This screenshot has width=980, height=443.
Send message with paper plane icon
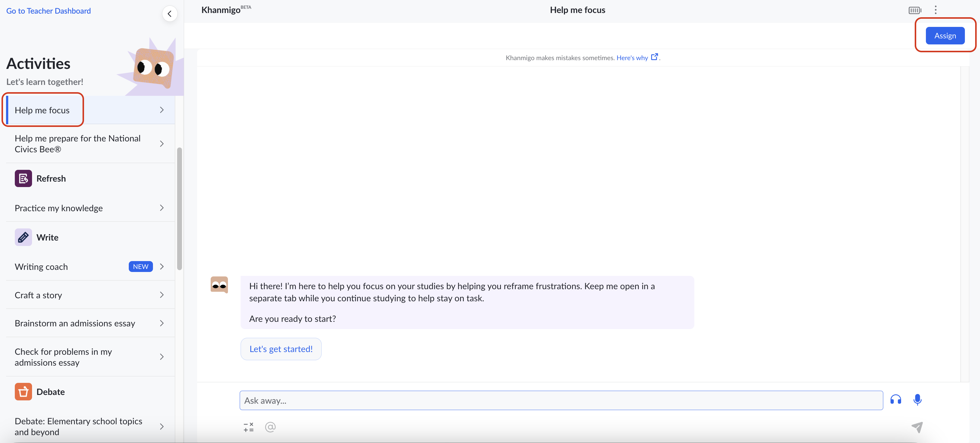coord(917,427)
